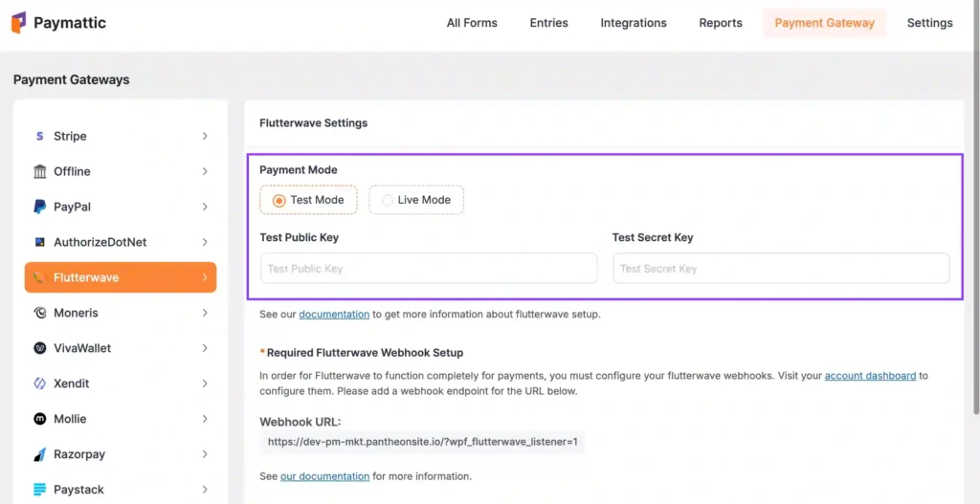Click the AuthorizeDotNet icon
Image resolution: width=980 pixels, height=504 pixels.
point(40,242)
